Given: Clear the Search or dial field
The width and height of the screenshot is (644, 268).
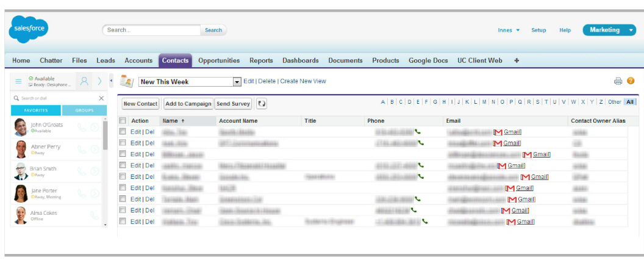Looking at the screenshot, I should click(x=101, y=98).
